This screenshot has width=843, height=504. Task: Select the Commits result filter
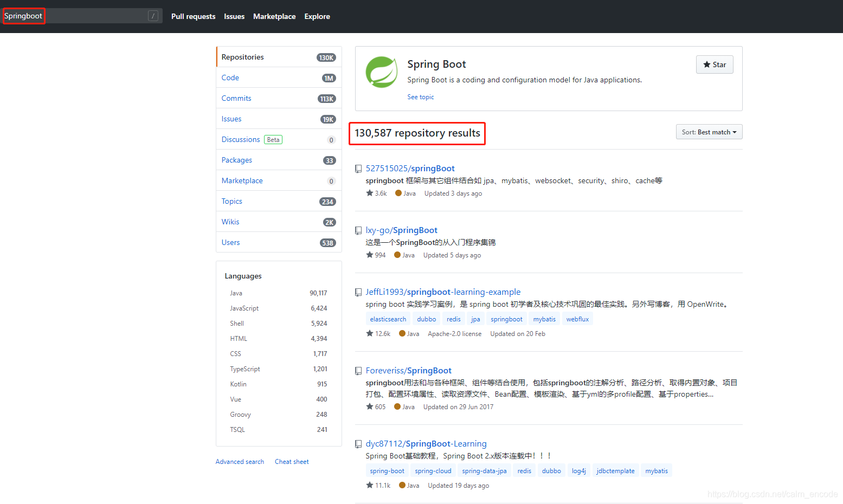pos(279,98)
